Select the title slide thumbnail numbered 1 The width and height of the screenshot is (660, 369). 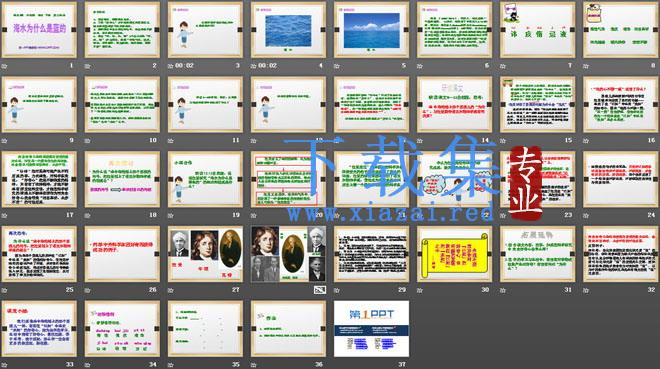pyautogui.click(x=39, y=30)
